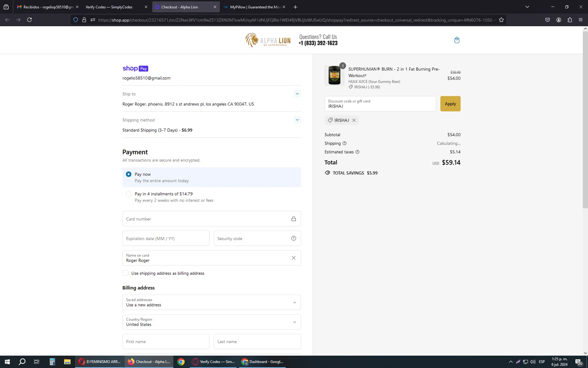Switch to Verify Codes SimplyCodes tab
Viewport: 588px width, 368px height.
point(116,7)
